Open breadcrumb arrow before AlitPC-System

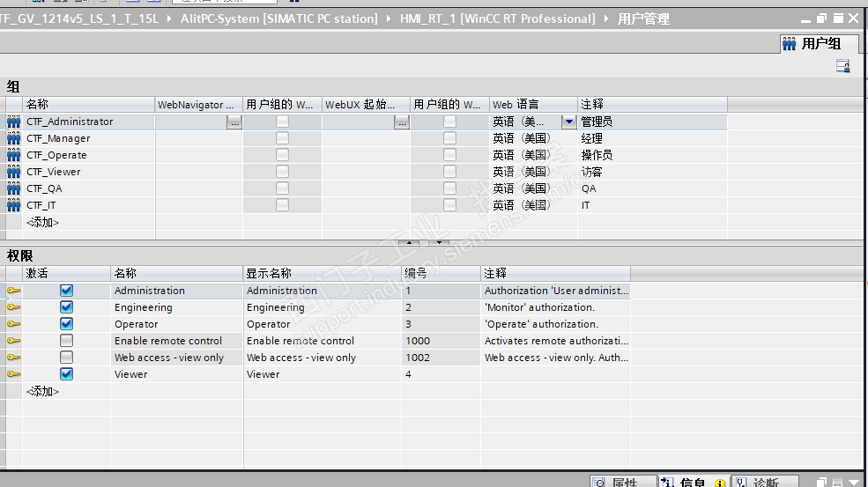tap(169, 18)
